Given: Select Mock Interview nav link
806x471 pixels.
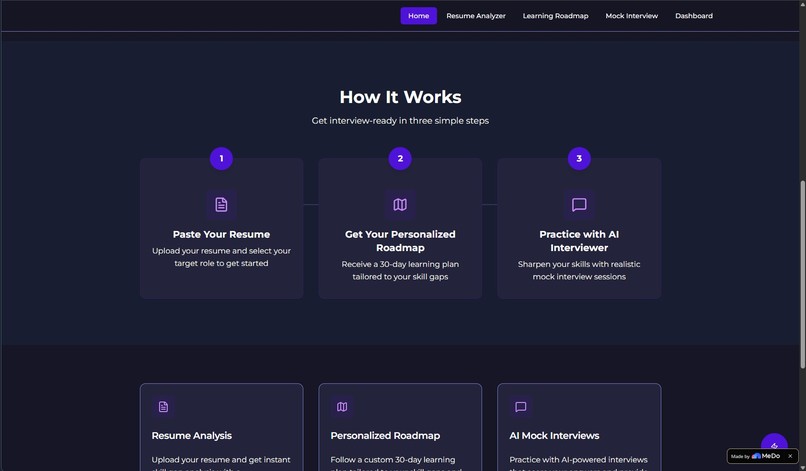Looking at the screenshot, I should [631, 16].
